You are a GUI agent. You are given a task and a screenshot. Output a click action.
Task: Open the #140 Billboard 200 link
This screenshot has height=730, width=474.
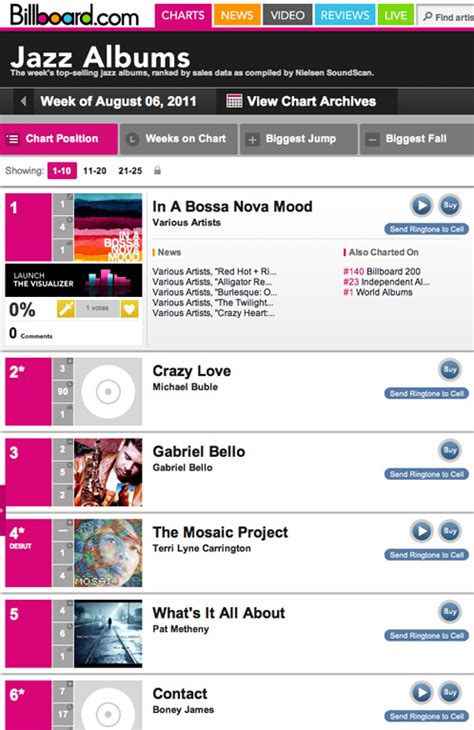tap(382, 271)
